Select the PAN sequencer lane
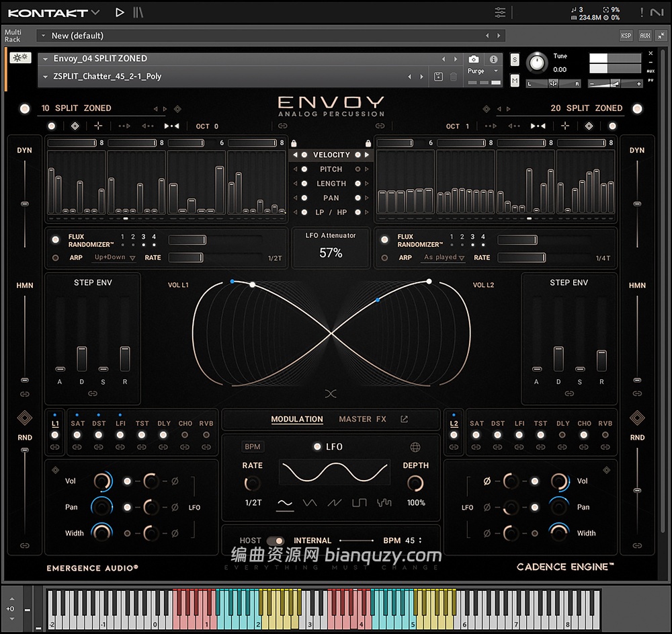672x634 pixels. click(331, 198)
